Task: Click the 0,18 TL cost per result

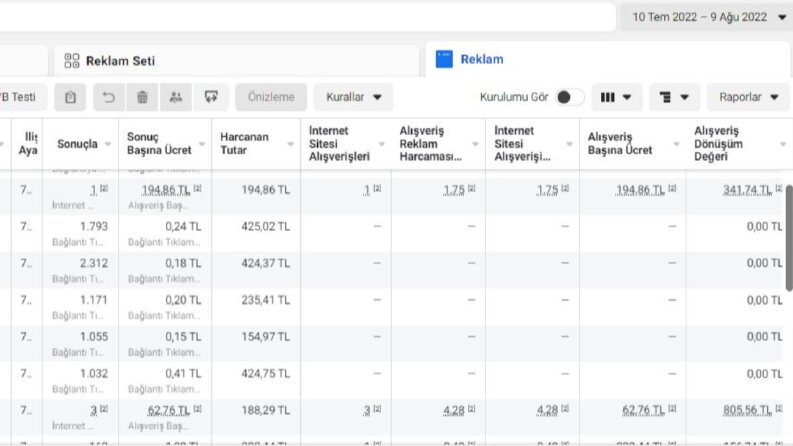Action: pos(183,263)
